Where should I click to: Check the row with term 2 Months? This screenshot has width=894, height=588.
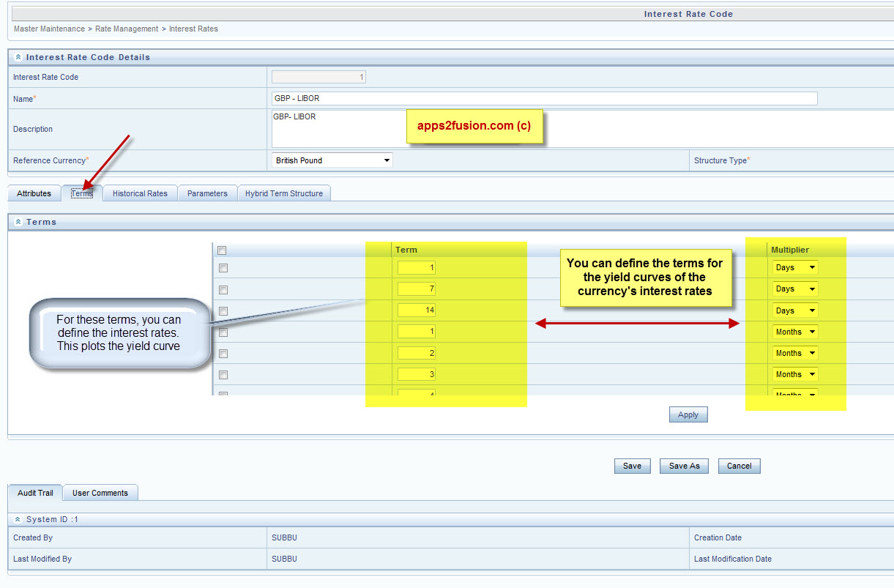click(x=223, y=353)
